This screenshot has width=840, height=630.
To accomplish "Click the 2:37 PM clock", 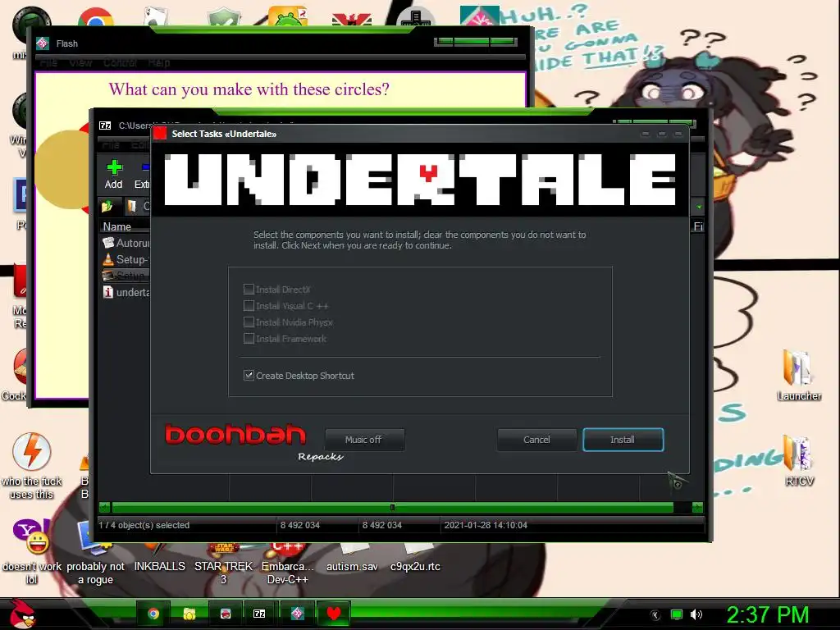I will coord(767,614).
